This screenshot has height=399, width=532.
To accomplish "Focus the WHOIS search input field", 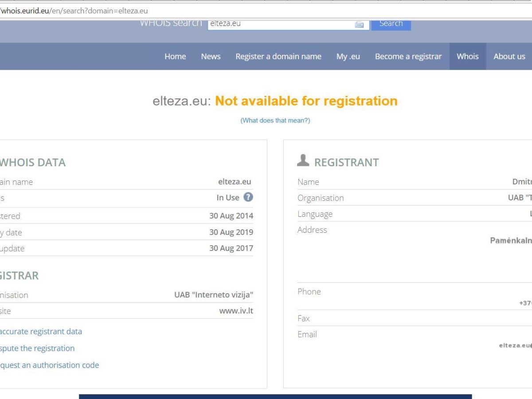I will click(280, 24).
